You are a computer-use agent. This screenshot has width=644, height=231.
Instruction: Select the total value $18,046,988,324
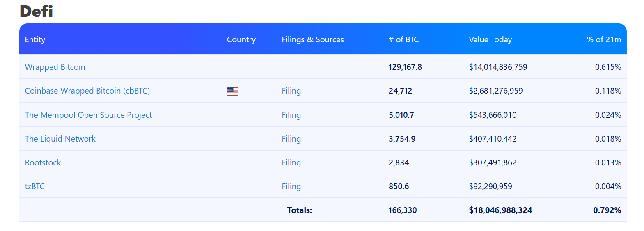tap(500, 210)
